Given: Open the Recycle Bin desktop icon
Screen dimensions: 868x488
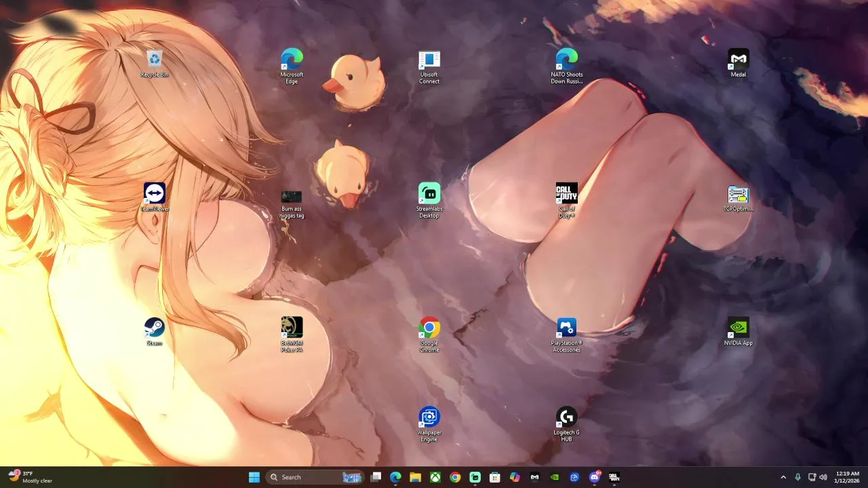Looking at the screenshot, I should (155, 64).
